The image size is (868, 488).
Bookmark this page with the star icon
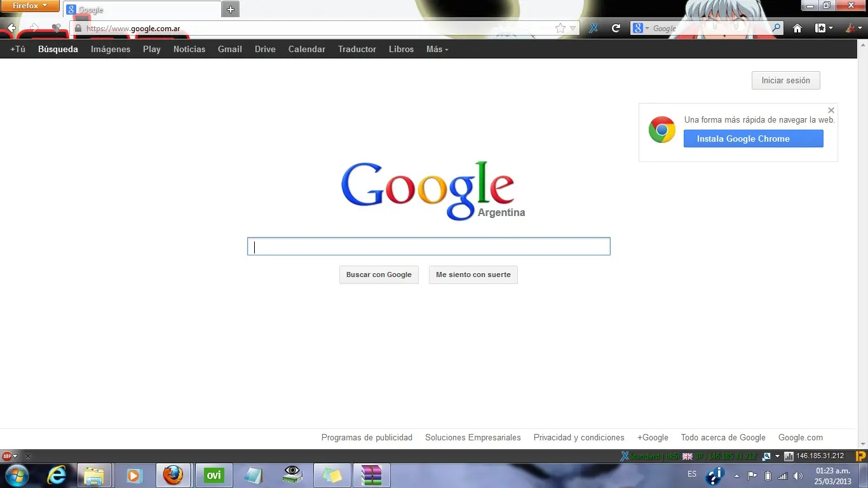(x=560, y=28)
